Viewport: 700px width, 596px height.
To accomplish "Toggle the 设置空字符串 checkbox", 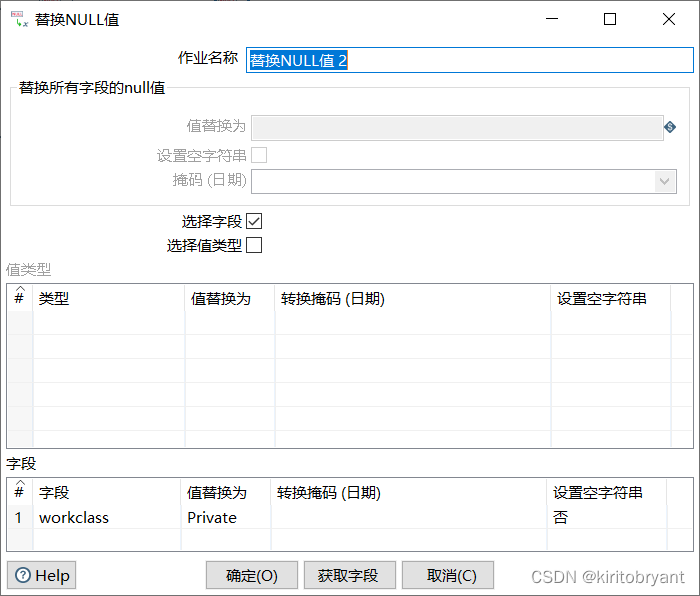I will click(259, 155).
